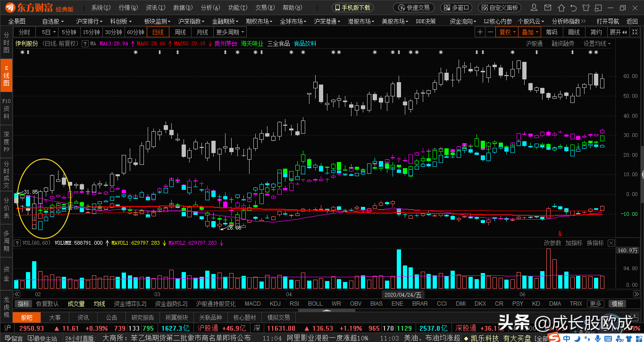The image size is (644, 342).
Task: Close the volume indicator panel
Action: pos(611,243)
